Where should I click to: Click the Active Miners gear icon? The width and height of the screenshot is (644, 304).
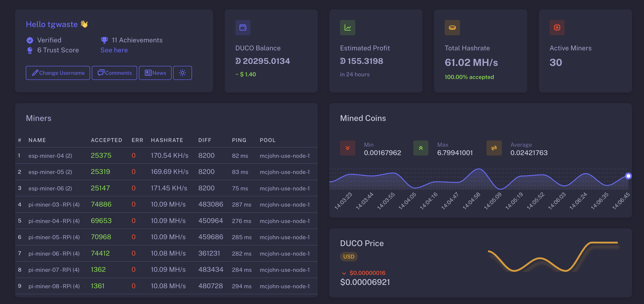point(557,28)
